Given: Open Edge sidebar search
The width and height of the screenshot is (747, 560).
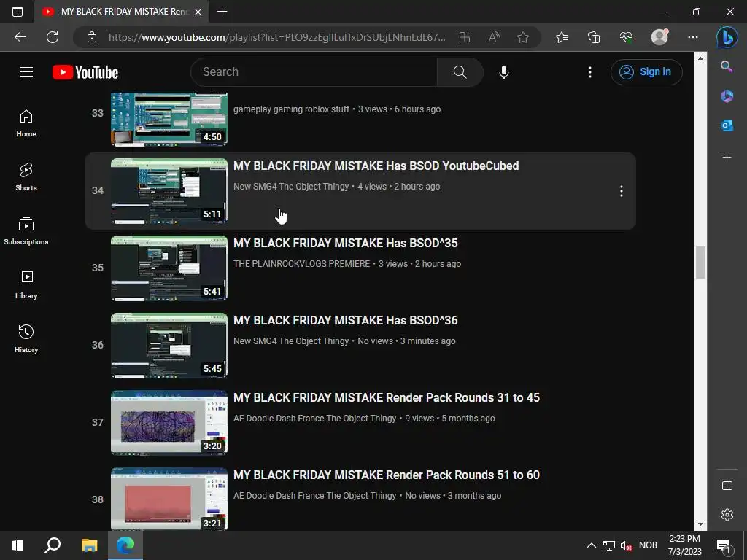Looking at the screenshot, I should [727, 66].
